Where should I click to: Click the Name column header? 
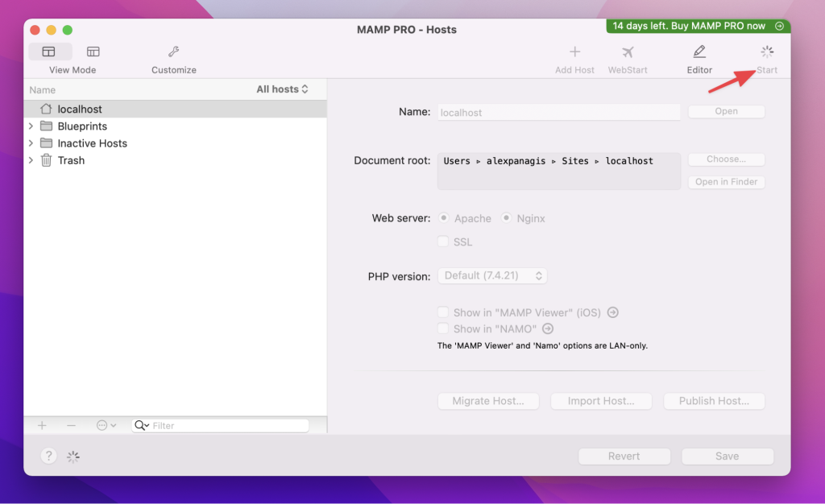(x=42, y=90)
